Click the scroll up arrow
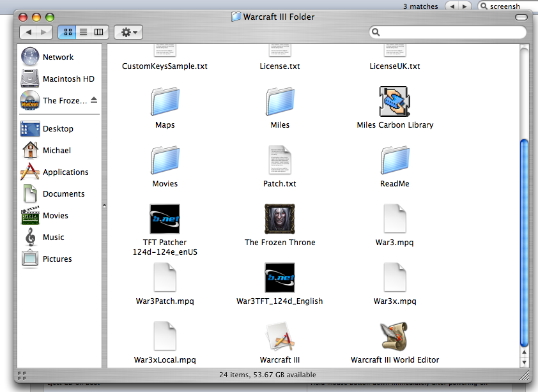The width and height of the screenshot is (538, 392). click(524, 352)
